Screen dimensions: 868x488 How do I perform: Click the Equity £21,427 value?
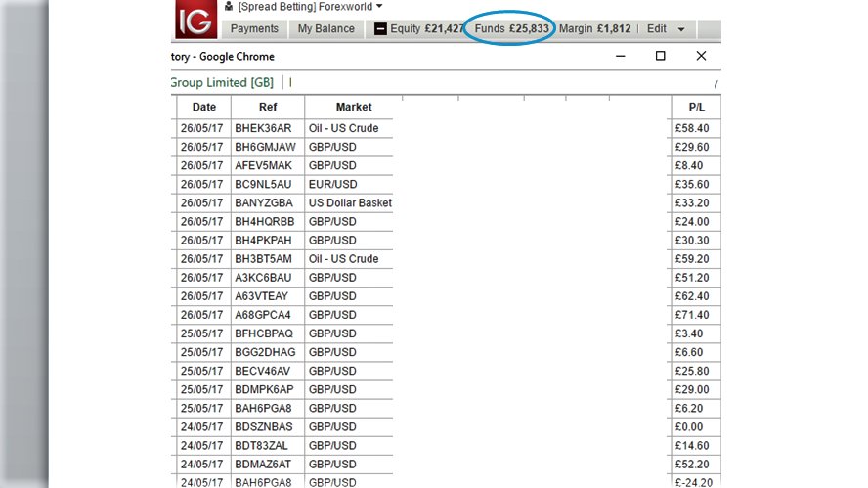coord(427,28)
